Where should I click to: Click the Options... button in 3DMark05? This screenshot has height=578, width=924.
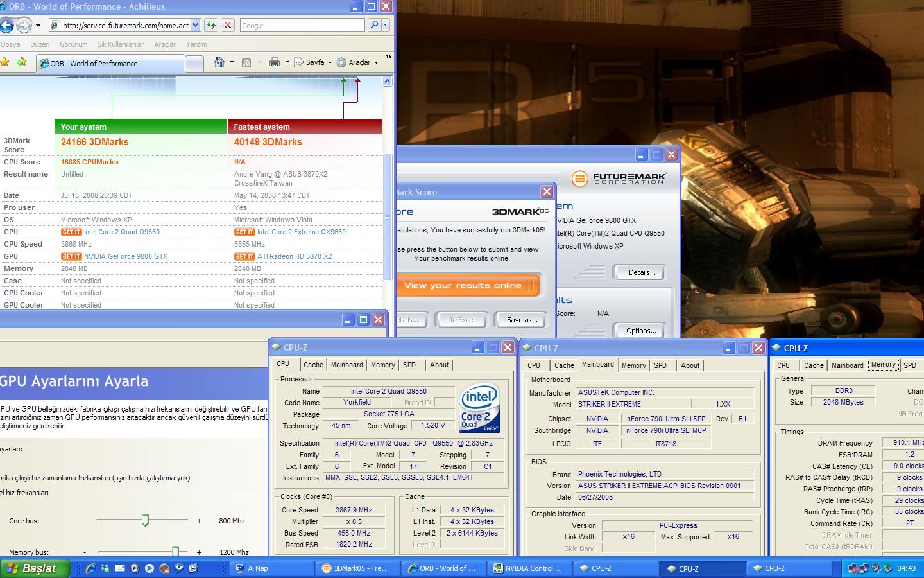coord(642,331)
